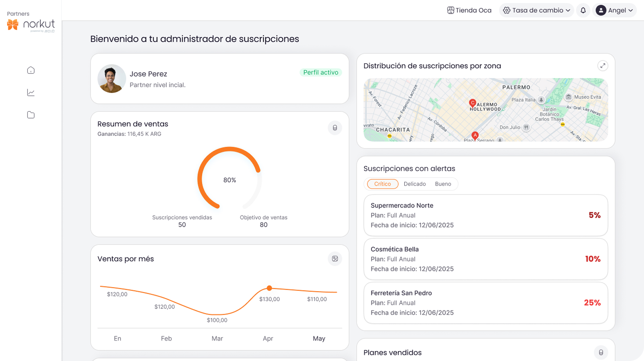The image size is (644, 361).
Task: Click the coin icon in Planes vendidos
Action: tap(600, 352)
